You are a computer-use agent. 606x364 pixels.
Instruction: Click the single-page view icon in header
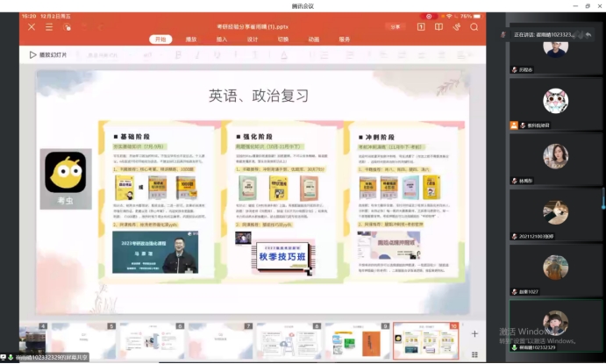tap(420, 27)
